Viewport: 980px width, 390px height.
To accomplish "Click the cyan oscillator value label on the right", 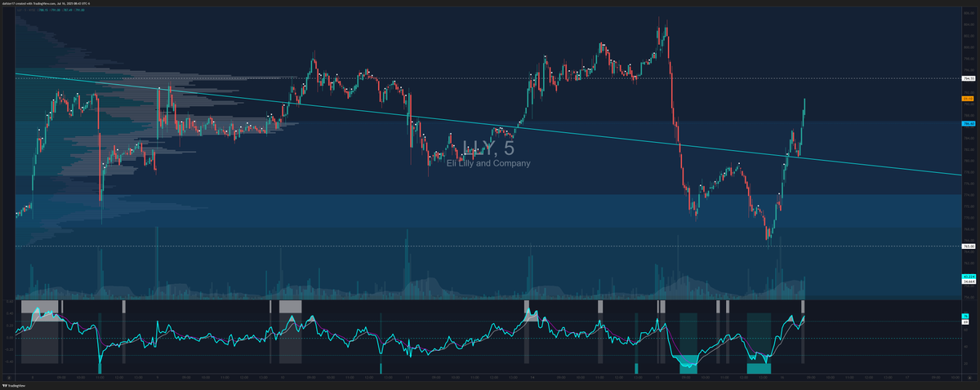I will point(965,316).
